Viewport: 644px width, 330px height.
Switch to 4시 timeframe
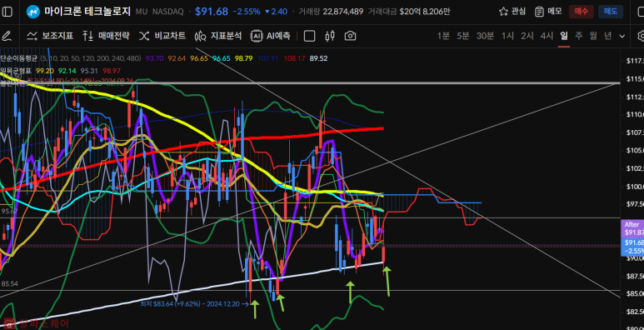coord(547,36)
